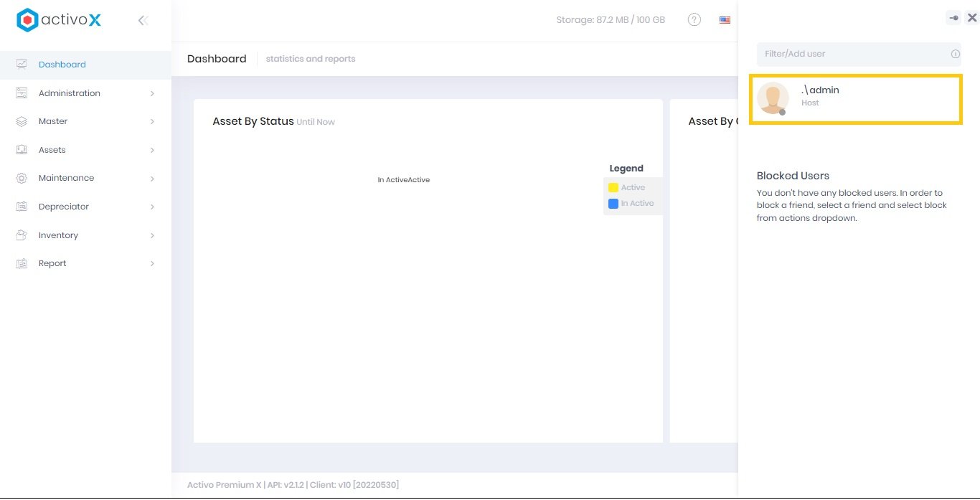Collapse the sidebar with double-chevron icon
980x500 pixels.
tap(143, 21)
